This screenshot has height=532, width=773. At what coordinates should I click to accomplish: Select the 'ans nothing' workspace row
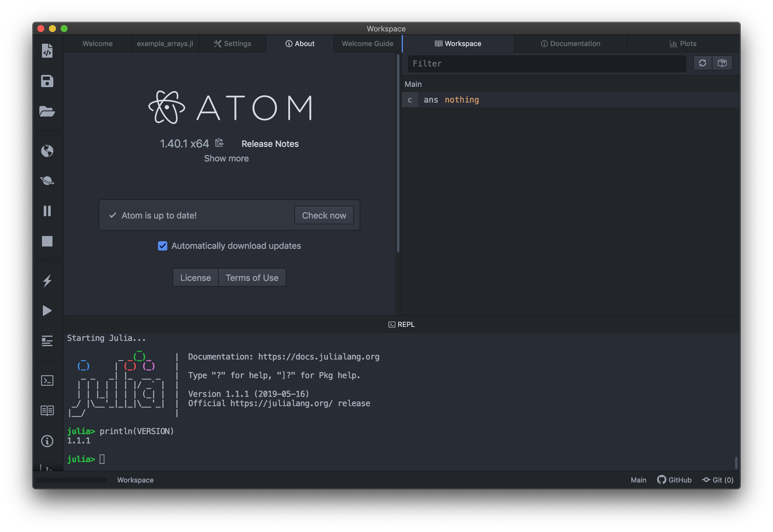[570, 100]
